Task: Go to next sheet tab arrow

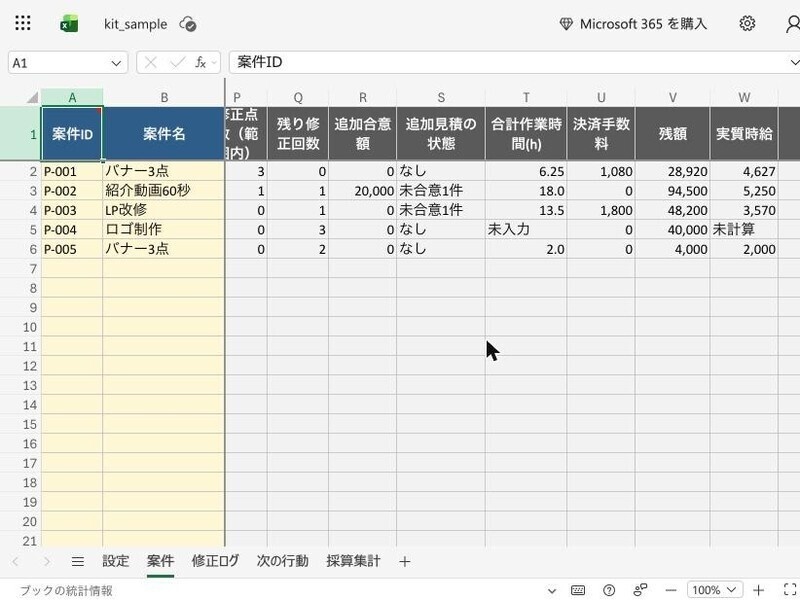Action: pos(47,562)
